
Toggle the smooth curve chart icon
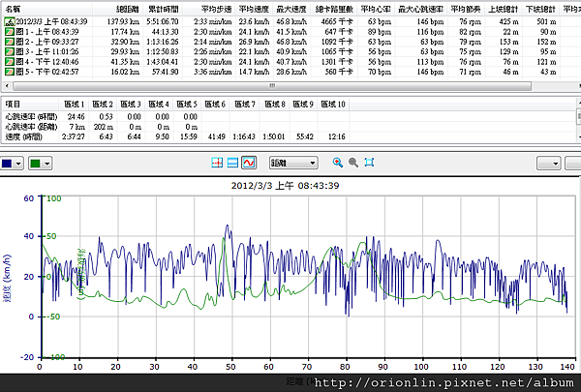(249, 163)
